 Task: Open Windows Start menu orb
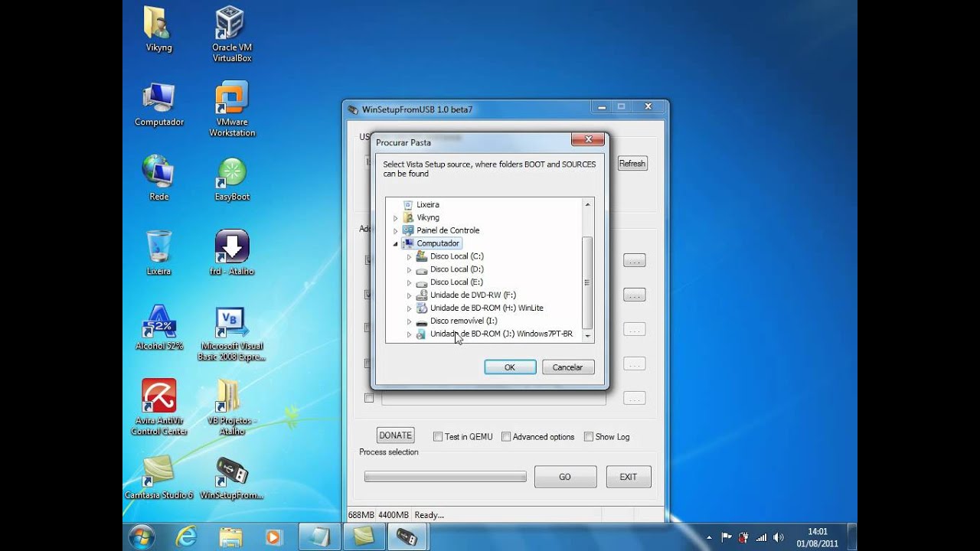coord(142,536)
